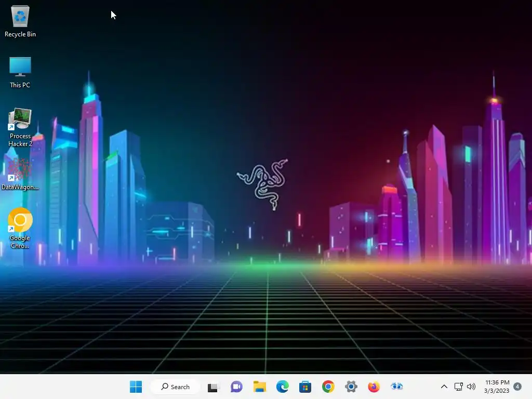This screenshot has height=399, width=532.
Task: Open the volume speaker tray icon
Action: 471,387
